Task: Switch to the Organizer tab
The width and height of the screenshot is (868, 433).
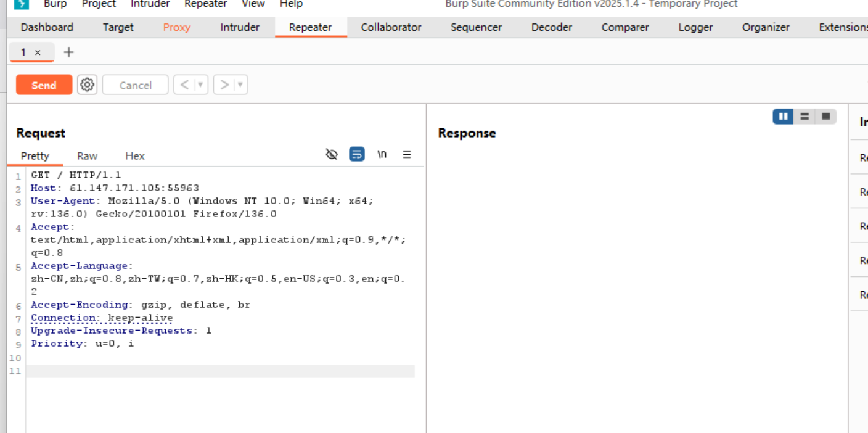Action: pos(766,27)
